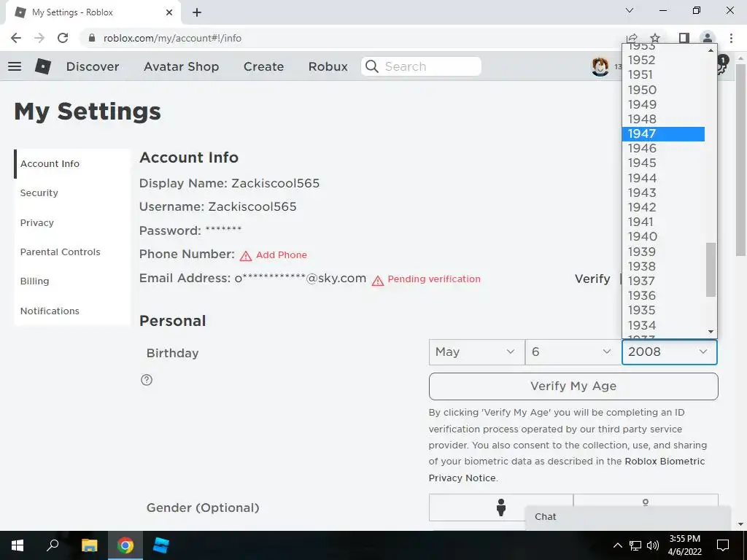
Task: Click the Pending verification warning icon
Action: [x=378, y=281]
